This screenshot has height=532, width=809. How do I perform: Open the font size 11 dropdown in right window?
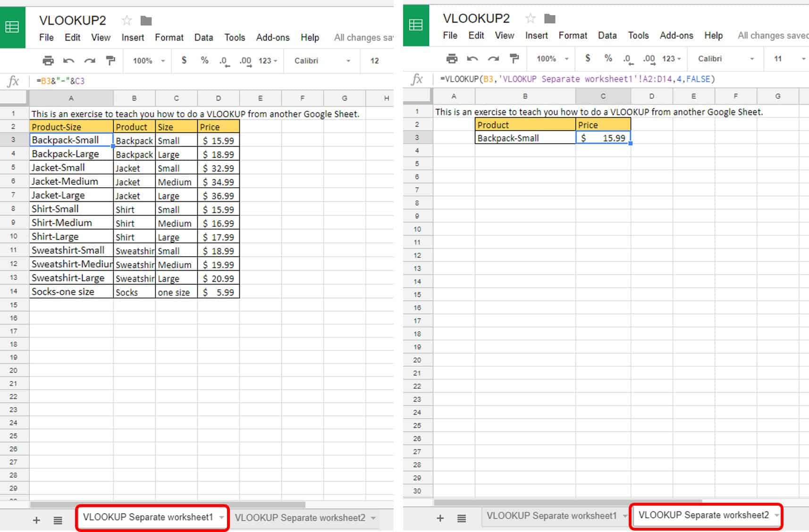coord(790,59)
